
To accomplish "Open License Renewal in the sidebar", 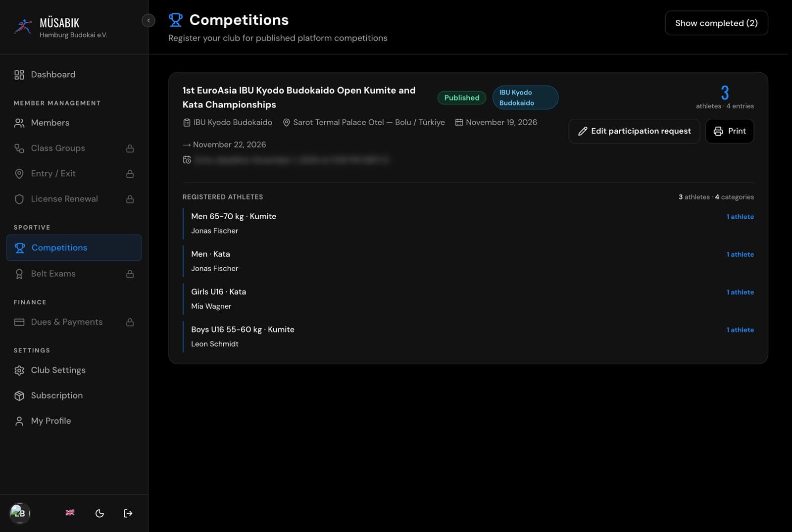I will [74, 199].
